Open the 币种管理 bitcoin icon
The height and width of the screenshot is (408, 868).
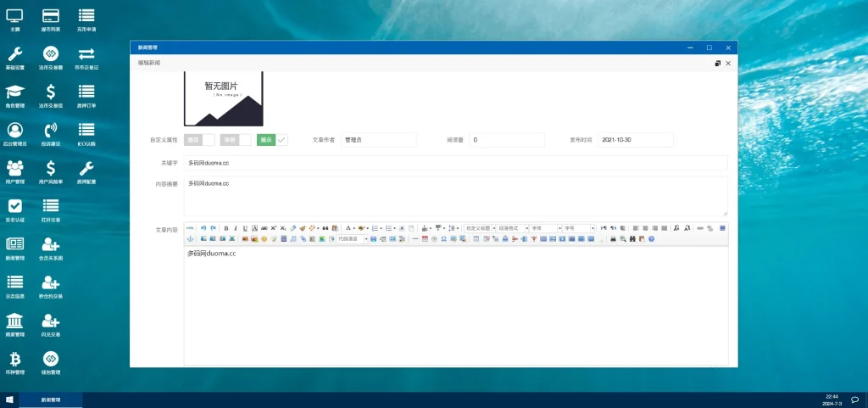tap(15, 360)
